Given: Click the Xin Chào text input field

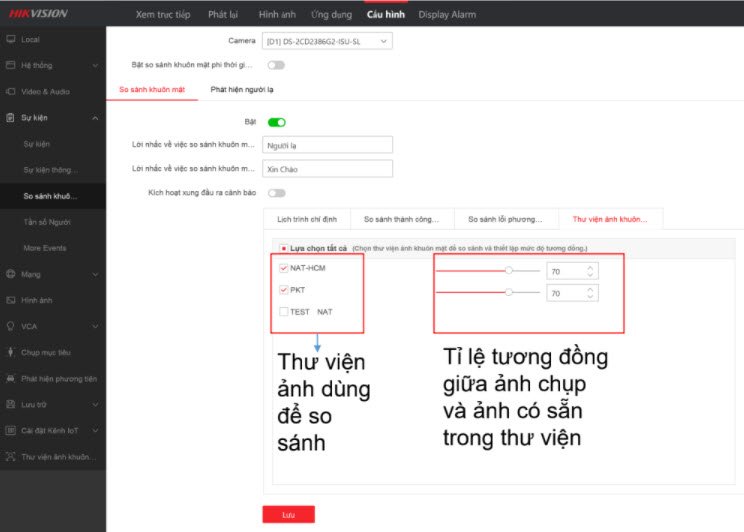Looking at the screenshot, I should [x=327, y=169].
